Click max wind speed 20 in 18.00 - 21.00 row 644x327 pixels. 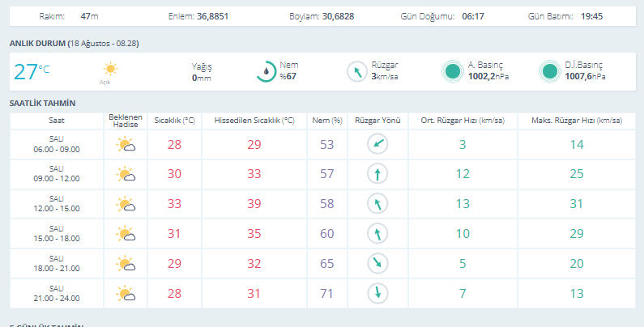[x=577, y=263]
